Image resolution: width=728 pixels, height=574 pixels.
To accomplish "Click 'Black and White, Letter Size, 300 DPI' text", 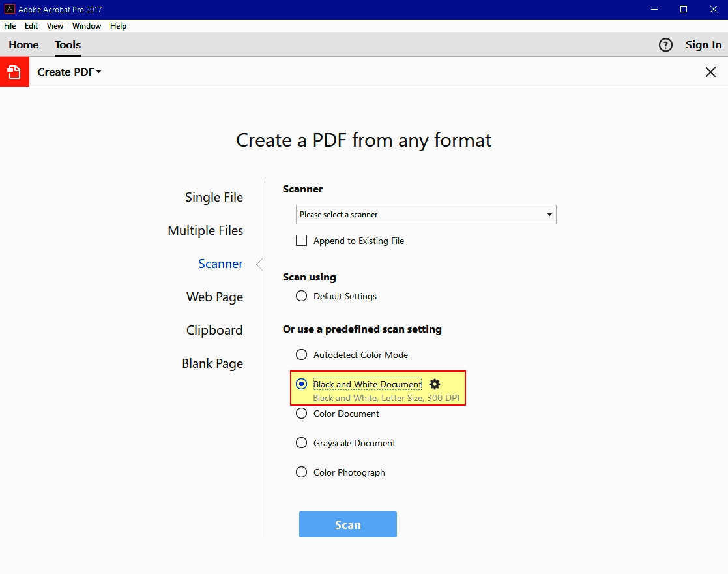I will tap(386, 398).
